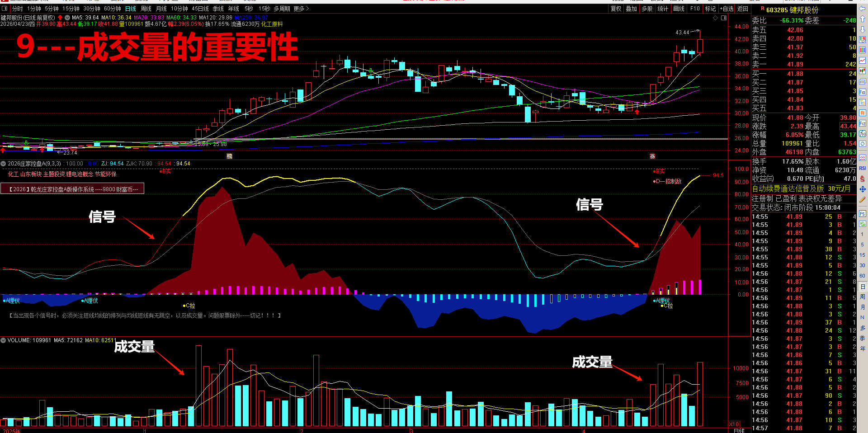Viewport: 868px width, 433px height.
Task: Click the down arrow icon in right sidebar
Action: 863,29
